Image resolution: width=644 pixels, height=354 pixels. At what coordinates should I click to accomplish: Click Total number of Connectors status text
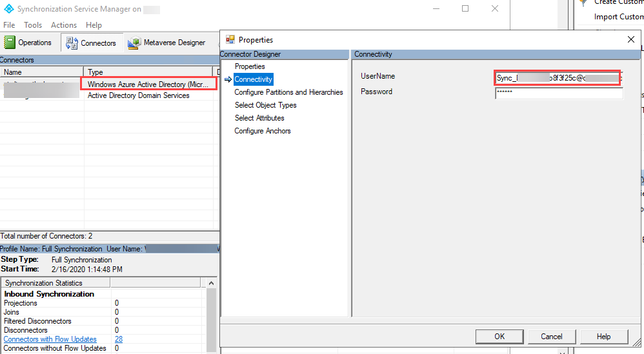(x=46, y=236)
